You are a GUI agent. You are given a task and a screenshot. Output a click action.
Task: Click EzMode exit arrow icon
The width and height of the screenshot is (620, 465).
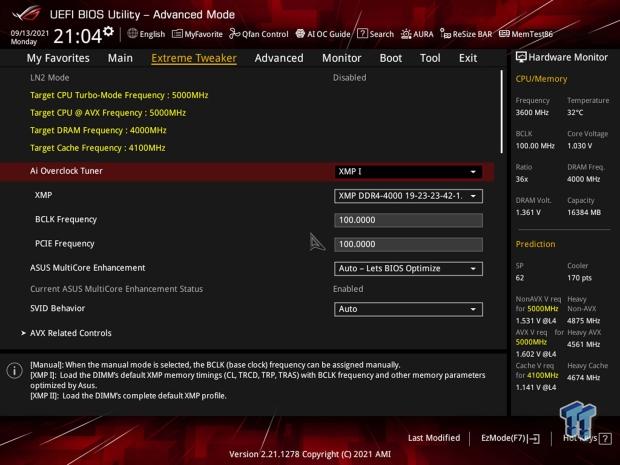coord(534,438)
